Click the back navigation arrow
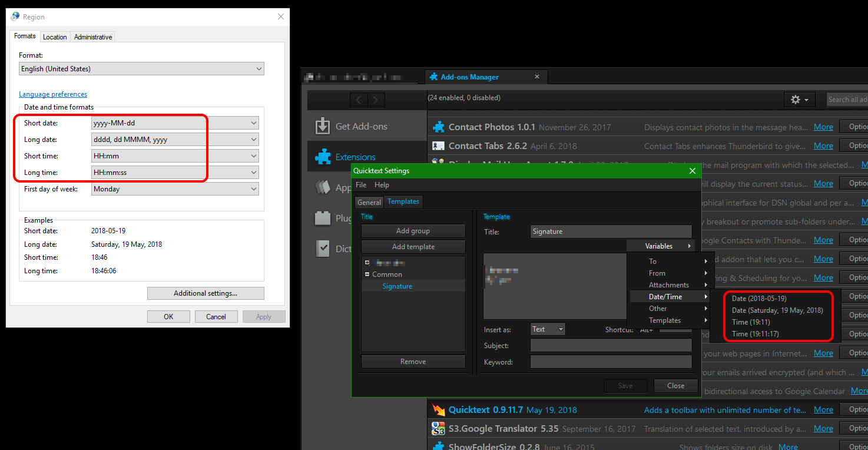Viewport: 868px width, 450px height. (x=359, y=99)
